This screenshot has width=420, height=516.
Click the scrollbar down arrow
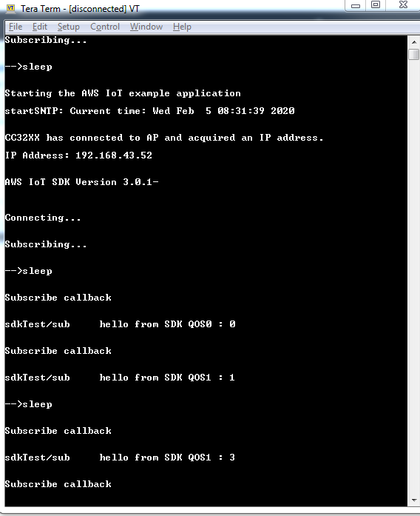pos(414,500)
